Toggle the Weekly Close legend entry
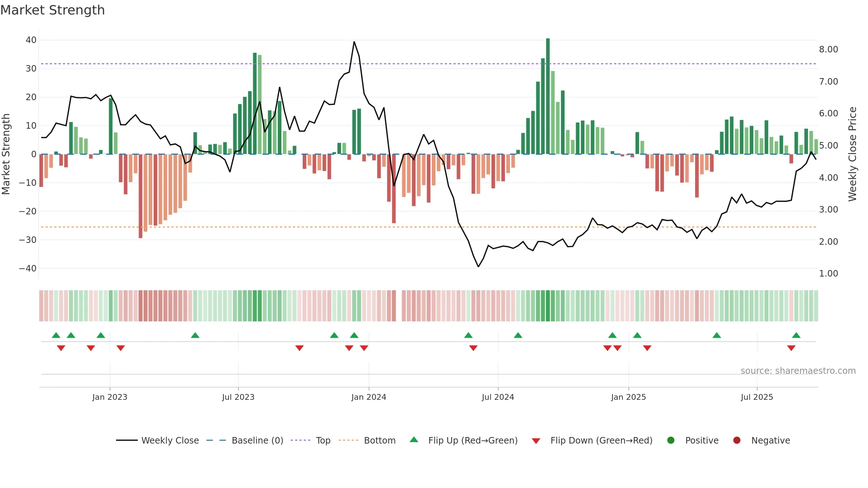Screen dimensions: 868x488 pyautogui.click(x=157, y=440)
